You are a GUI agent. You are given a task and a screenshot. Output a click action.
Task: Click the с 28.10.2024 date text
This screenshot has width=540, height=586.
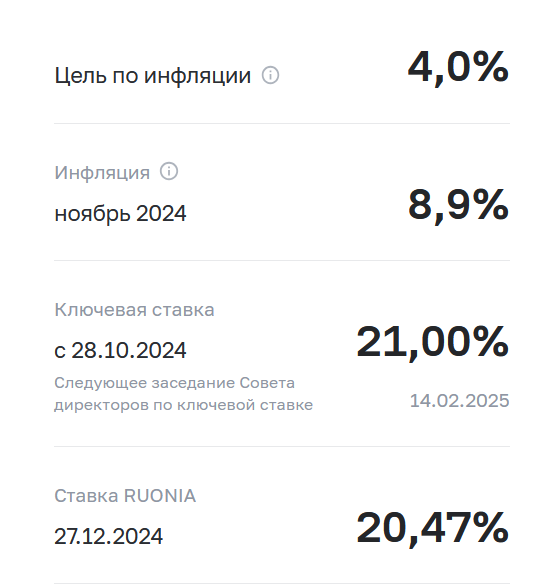tap(120, 351)
